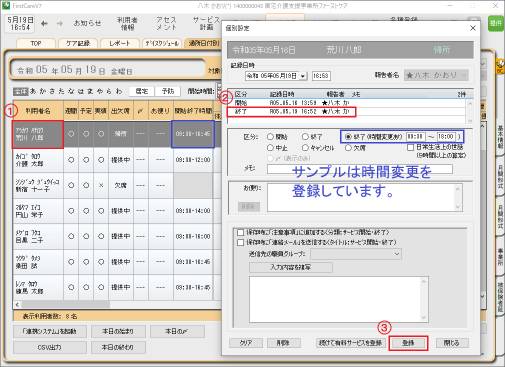
Task: Open the record date dropdown
Action: tap(303, 76)
